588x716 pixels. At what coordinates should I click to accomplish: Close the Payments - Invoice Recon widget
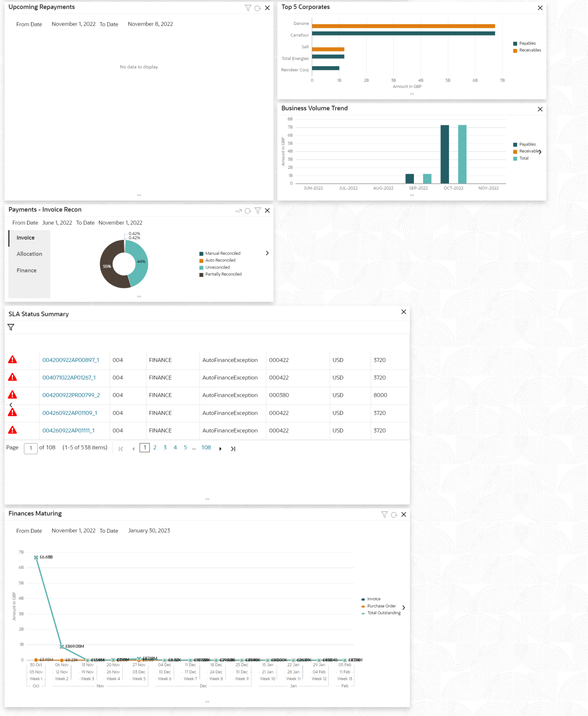pos(267,210)
